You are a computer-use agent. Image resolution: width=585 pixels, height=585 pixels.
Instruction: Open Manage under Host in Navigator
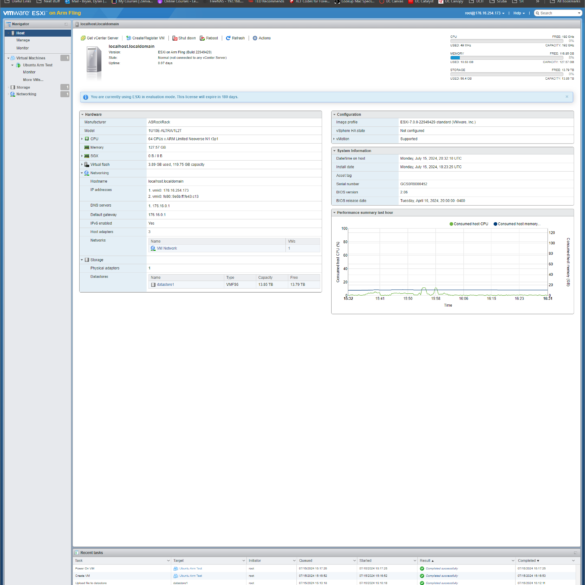pos(23,40)
